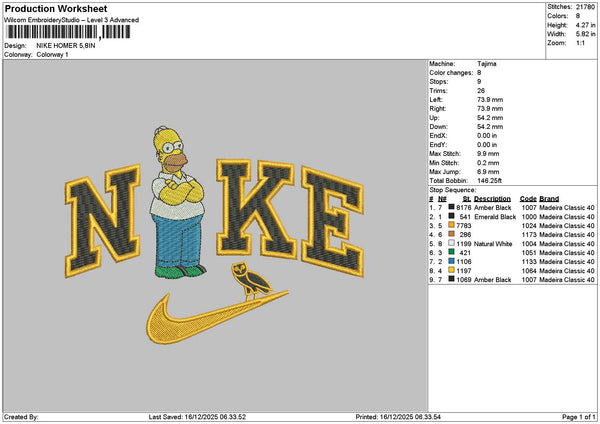This screenshot has height=424, width=600.
Task: Click the black swatch beside stitch count 1069
Action: coord(452,279)
